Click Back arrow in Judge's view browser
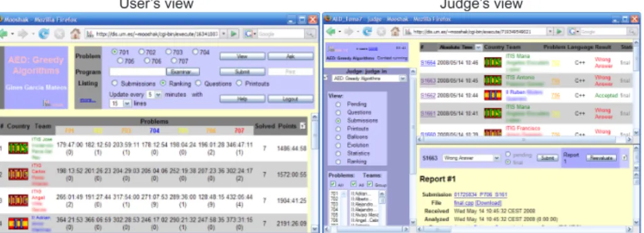 tap(331, 31)
